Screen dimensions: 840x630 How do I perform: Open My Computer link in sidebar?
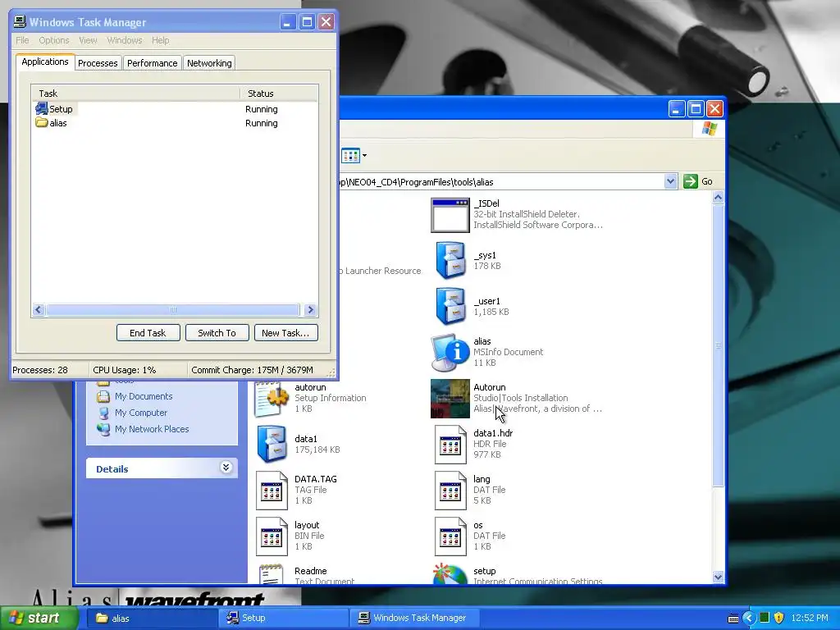click(x=141, y=413)
